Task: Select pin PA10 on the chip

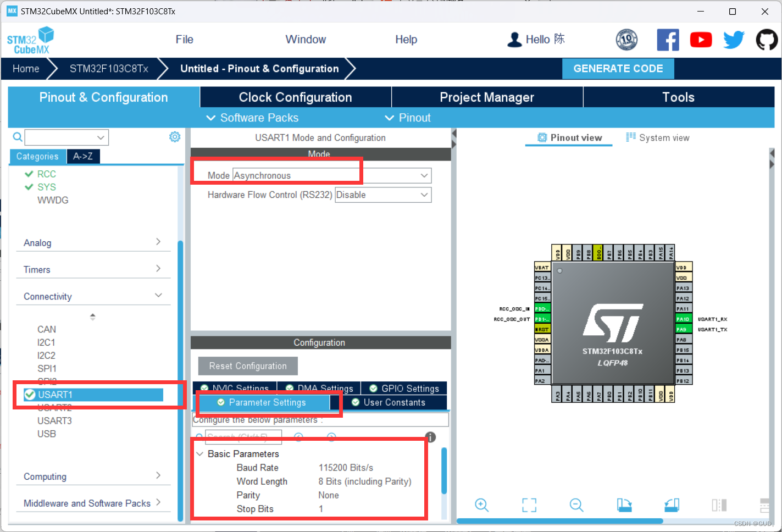Action: coord(683,319)
